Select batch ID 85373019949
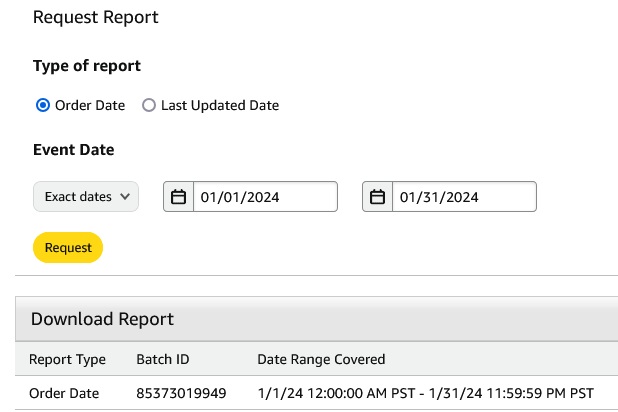This screenshot has width=618, height=412. pyautogui.click(x=181, y=393)
